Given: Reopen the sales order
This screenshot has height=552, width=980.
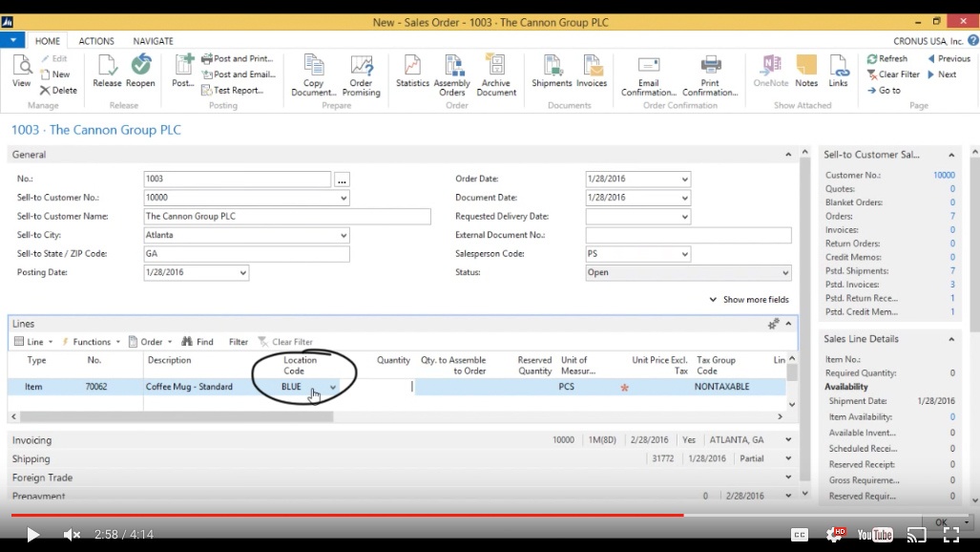Looking at the screenshot, I should (x=140, y=70).
